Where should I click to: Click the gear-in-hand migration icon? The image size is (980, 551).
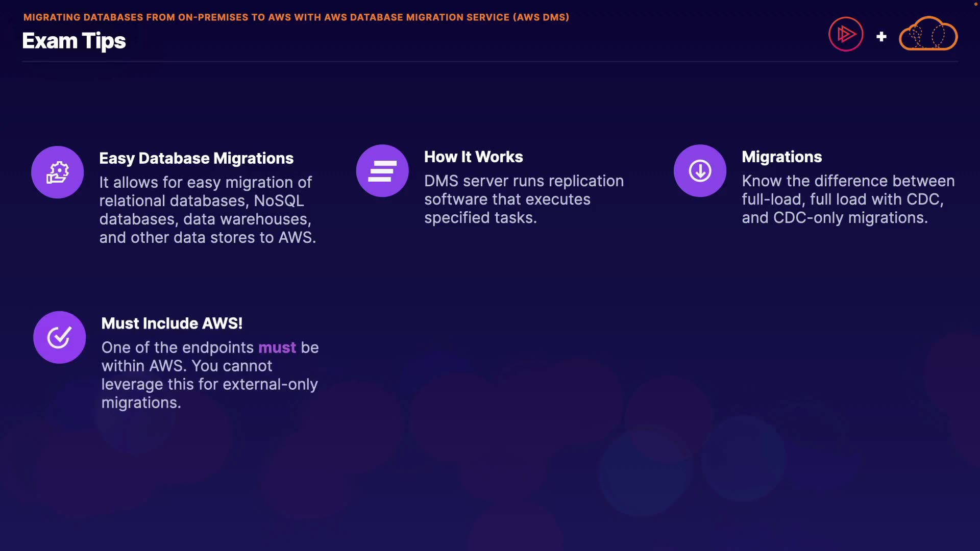[57, 172]
